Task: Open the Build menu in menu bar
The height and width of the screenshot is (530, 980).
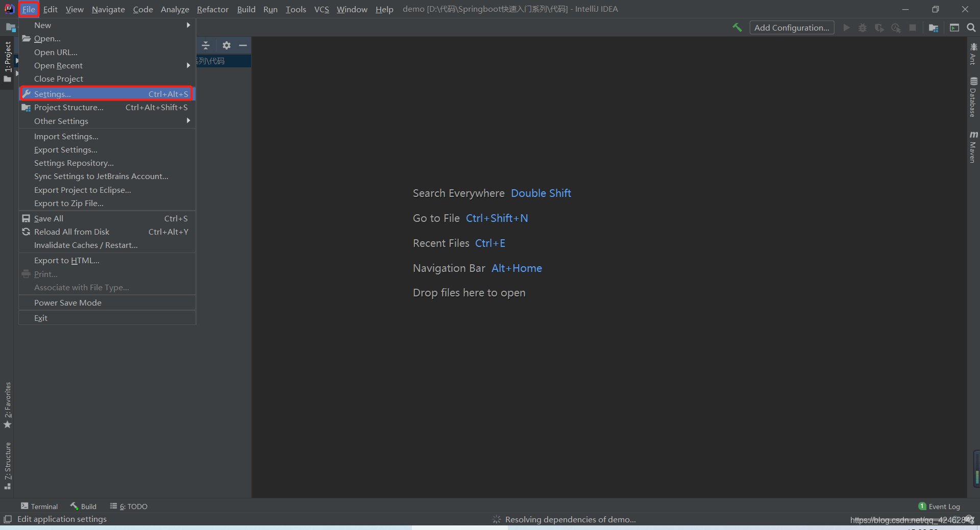Action: (246, 9)
